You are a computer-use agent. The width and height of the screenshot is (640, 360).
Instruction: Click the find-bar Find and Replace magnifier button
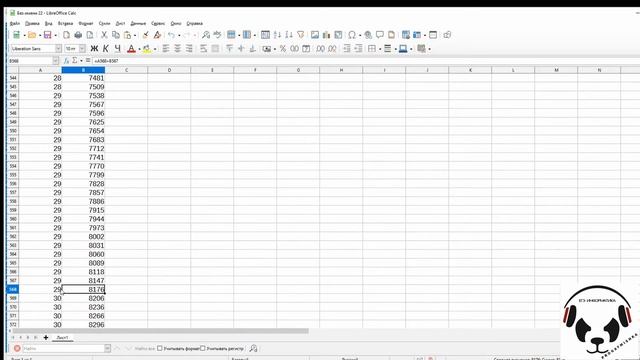253,348
